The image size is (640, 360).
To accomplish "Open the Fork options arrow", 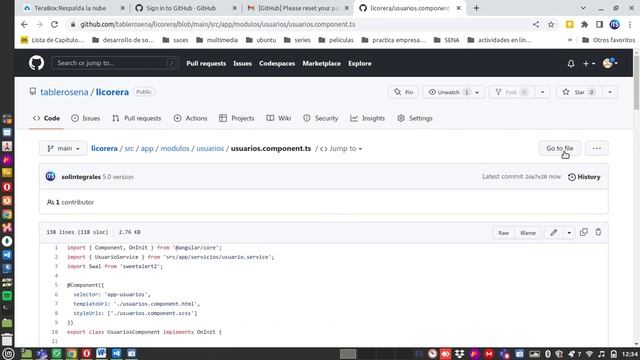I will [x=542, y=92].
